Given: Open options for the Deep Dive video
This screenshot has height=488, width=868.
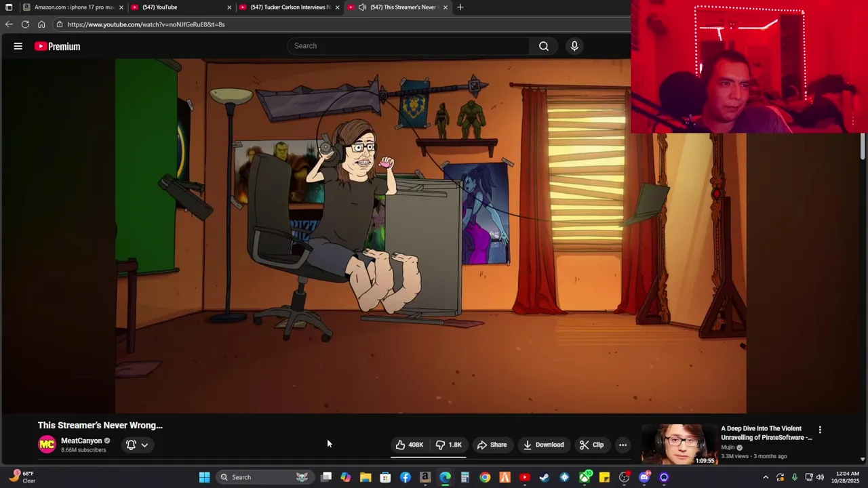Looking at the screenshot, I should tap(820, 430).
